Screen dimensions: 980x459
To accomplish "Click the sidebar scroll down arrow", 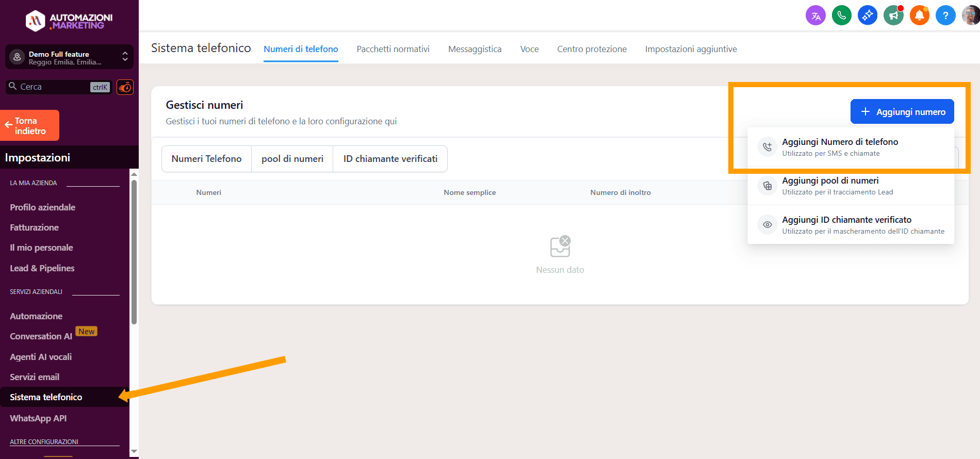I will pyautogui.click(x=134, y=451).
